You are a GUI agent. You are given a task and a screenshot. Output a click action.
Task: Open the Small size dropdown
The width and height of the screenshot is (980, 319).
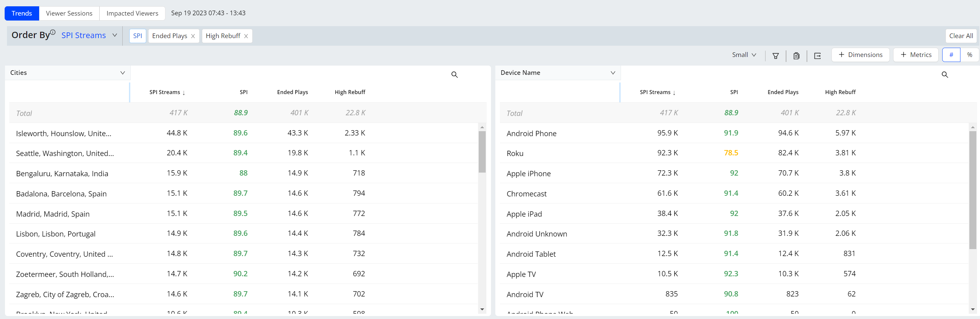coord(744,55)
